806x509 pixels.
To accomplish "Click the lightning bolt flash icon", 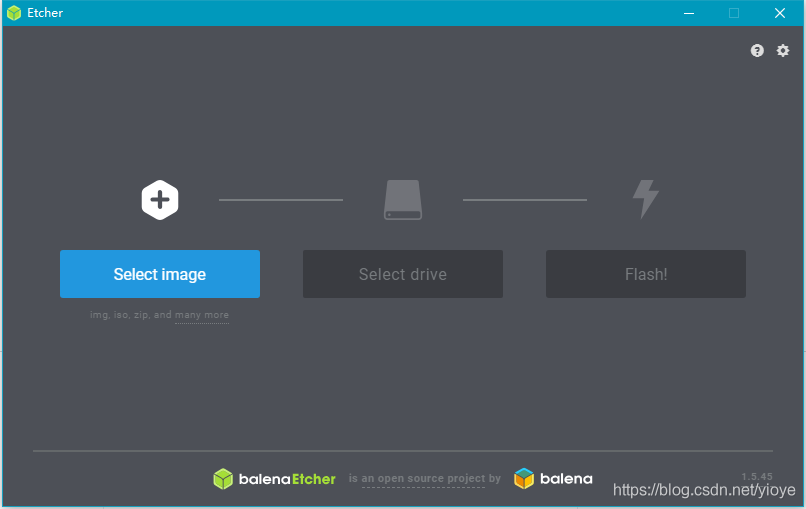I will coord(646,199).
